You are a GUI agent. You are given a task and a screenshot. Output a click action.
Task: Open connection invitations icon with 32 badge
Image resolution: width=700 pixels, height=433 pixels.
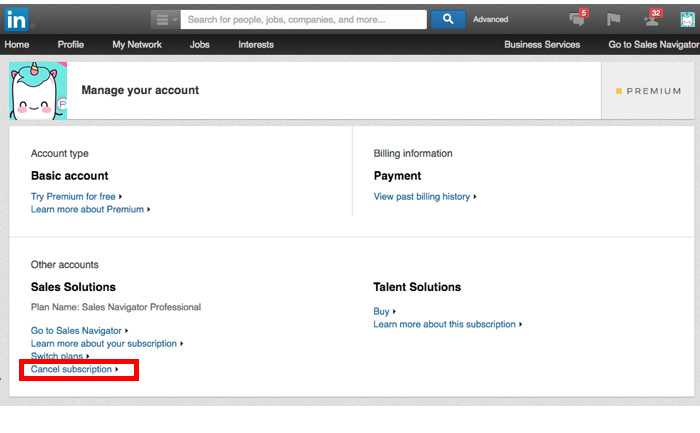click(652, 18)
